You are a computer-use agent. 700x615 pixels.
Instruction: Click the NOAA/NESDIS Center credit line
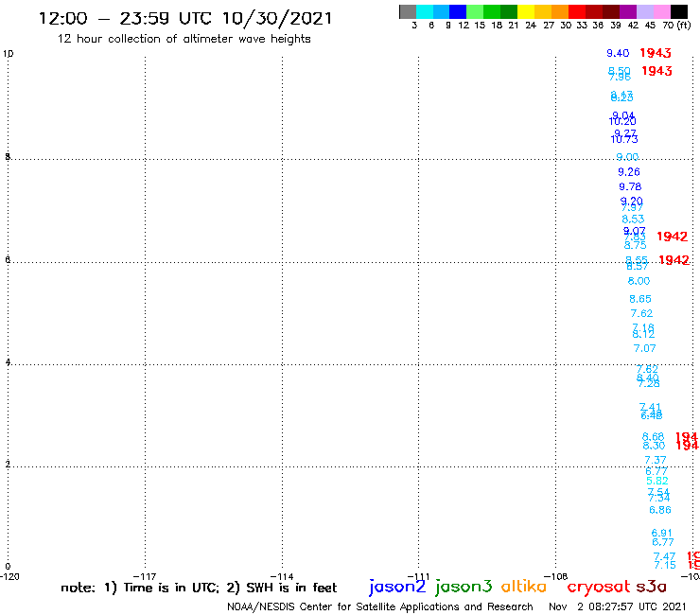380,607
